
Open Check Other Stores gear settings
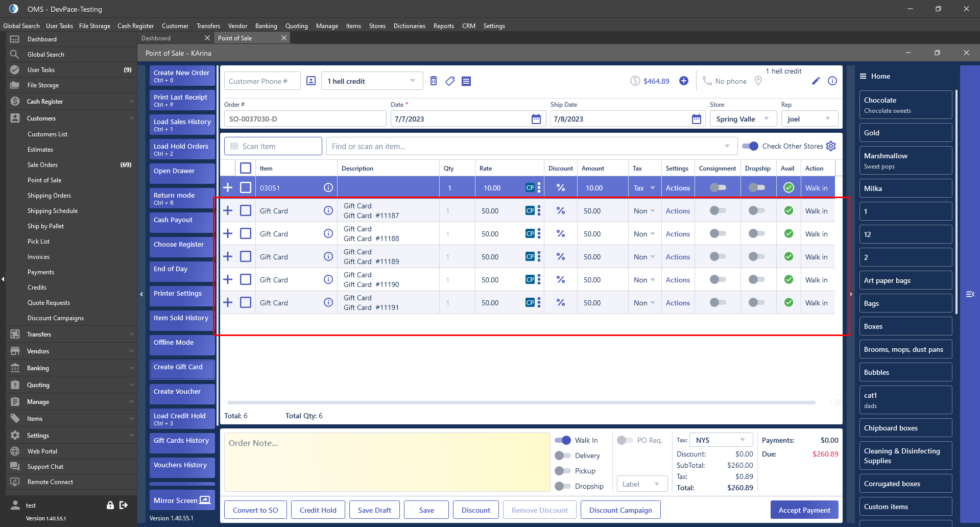click(x=831, y=146)
